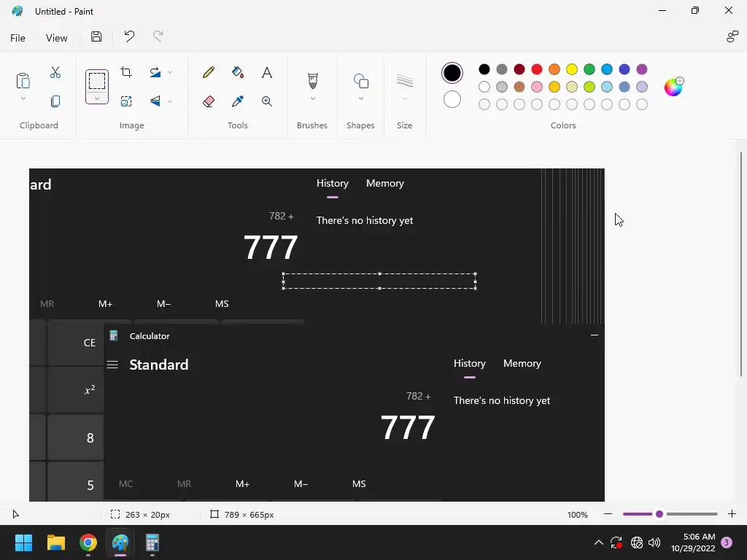
Task: Pick the red palette swatch
Action: point(536,69)
